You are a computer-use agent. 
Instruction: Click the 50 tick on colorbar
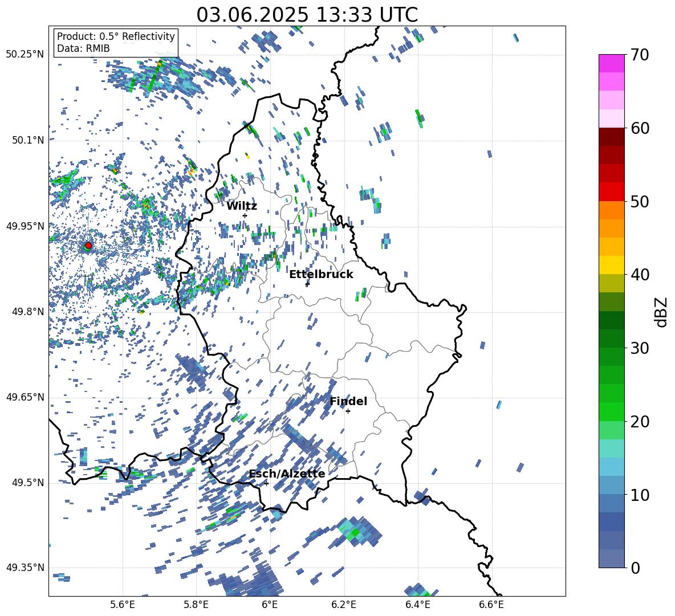(640, 202)
